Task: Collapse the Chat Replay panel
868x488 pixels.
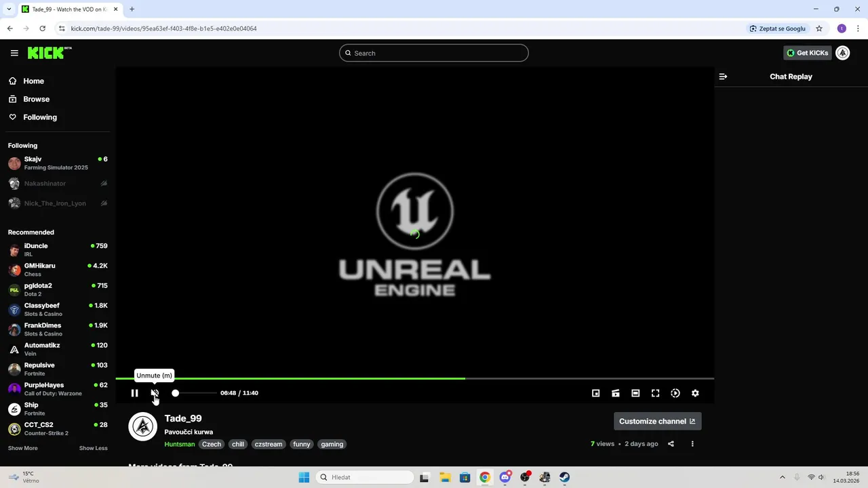Action: click(723, 77)
